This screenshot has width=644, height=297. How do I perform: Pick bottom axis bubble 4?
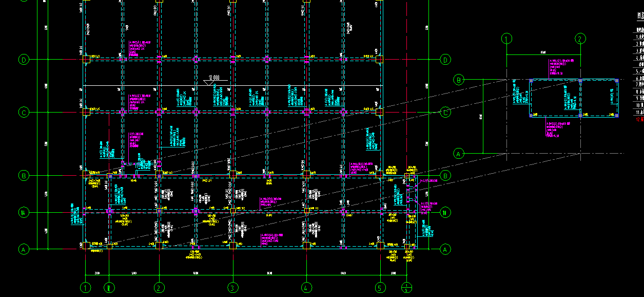click(306, 287)
